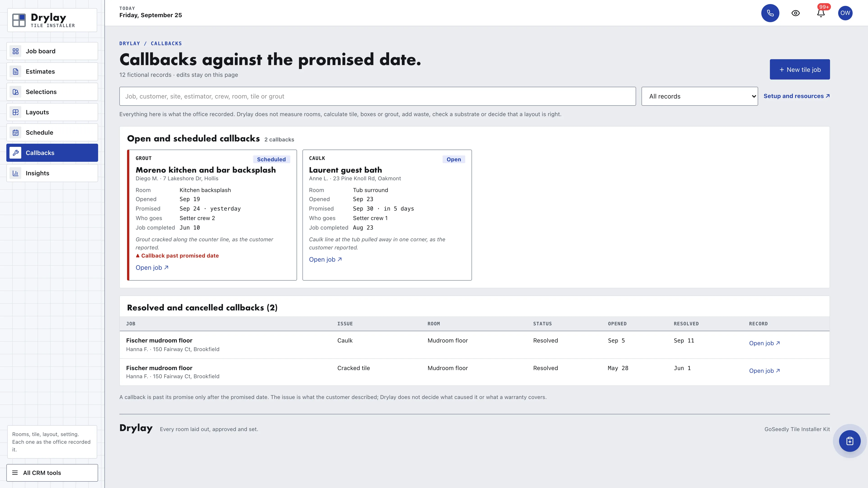The image size is (868, 488).
Task: Click the May 28 opened date
Action: [618, 368]
